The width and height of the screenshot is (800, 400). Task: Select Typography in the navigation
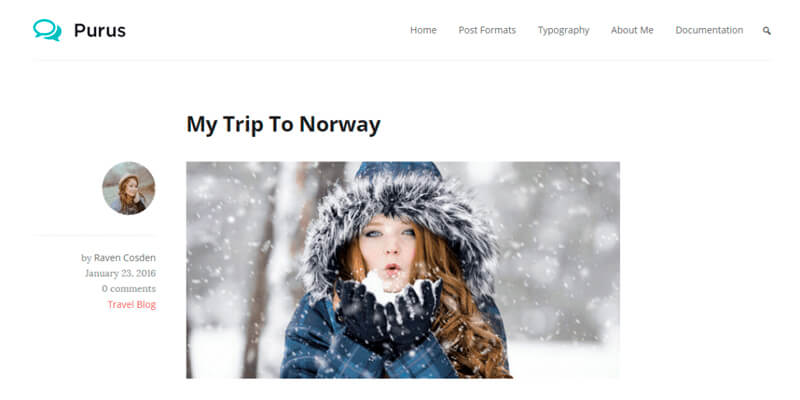coord(563,30)
